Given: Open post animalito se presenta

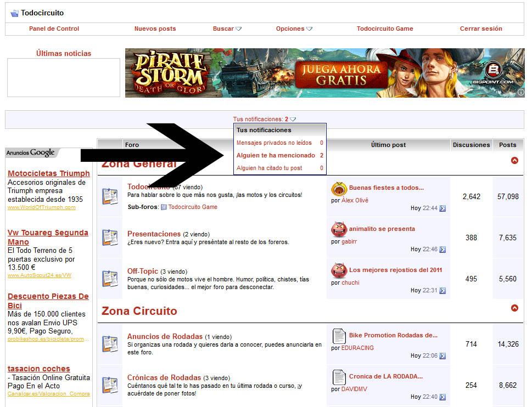Looking at the screenshot, I should [382, 229].
